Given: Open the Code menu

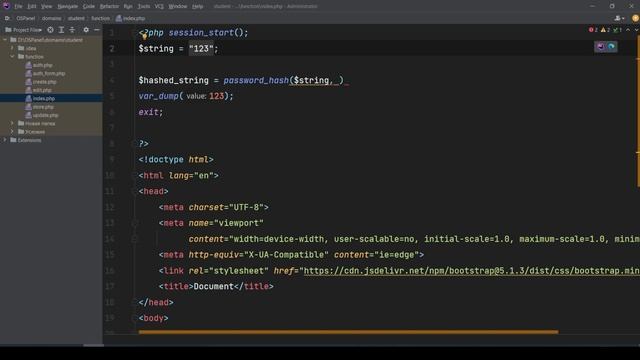Looking at the screenshot, I should click(89, 7).
